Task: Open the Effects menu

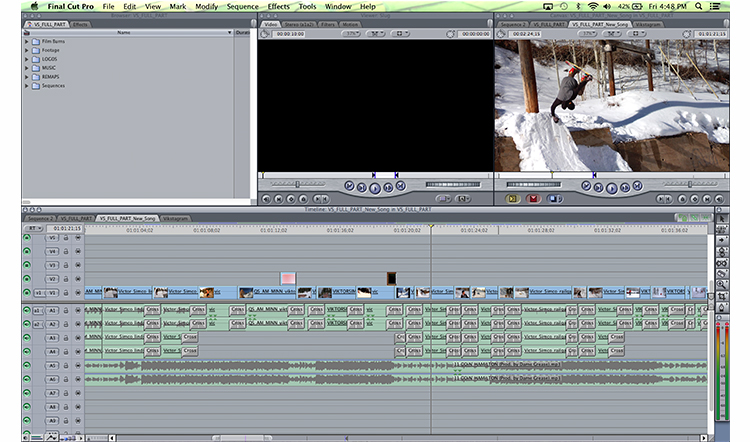Action: [x=278, y=6]
